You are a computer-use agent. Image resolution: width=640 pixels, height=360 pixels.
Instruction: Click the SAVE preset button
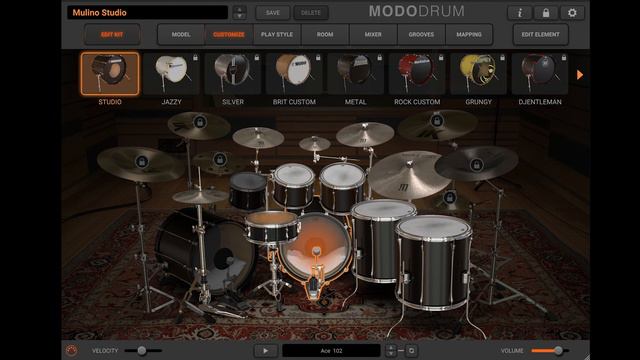pyautogui.click(x=273, y=13)
